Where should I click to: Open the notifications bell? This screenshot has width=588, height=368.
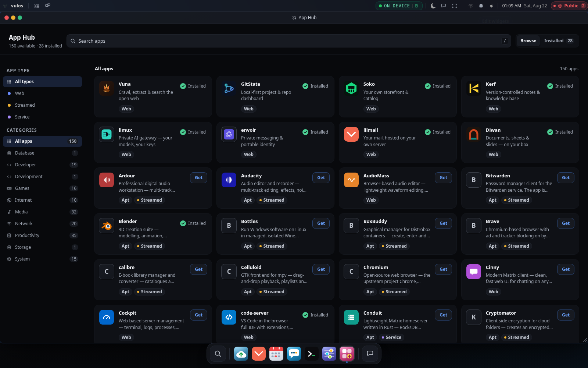[x=481, y=6]
